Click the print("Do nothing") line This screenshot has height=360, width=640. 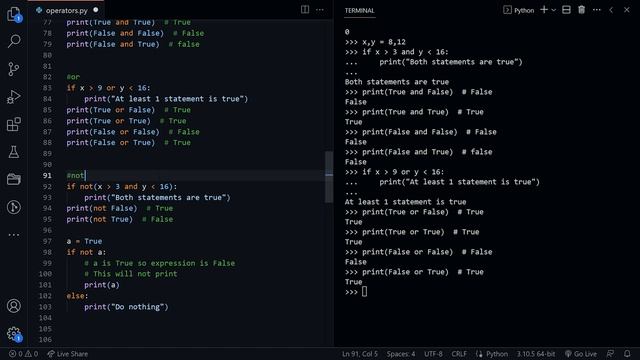126,307
